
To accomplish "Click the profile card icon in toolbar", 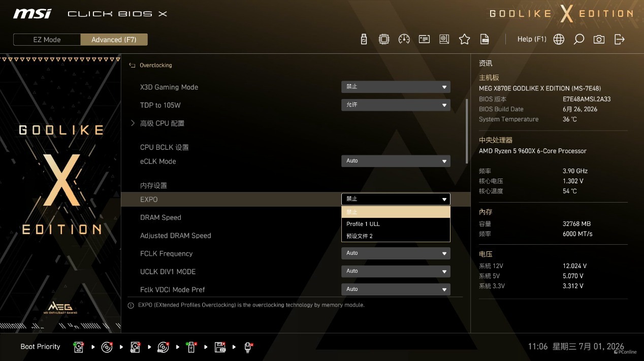I will tap(424, 39).
